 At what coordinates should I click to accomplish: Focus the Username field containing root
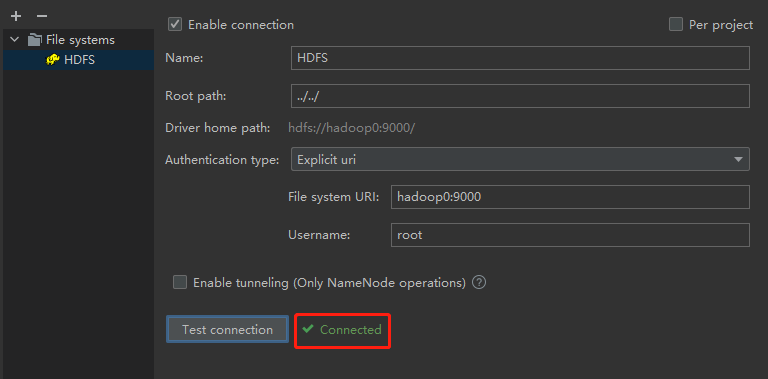570,235
